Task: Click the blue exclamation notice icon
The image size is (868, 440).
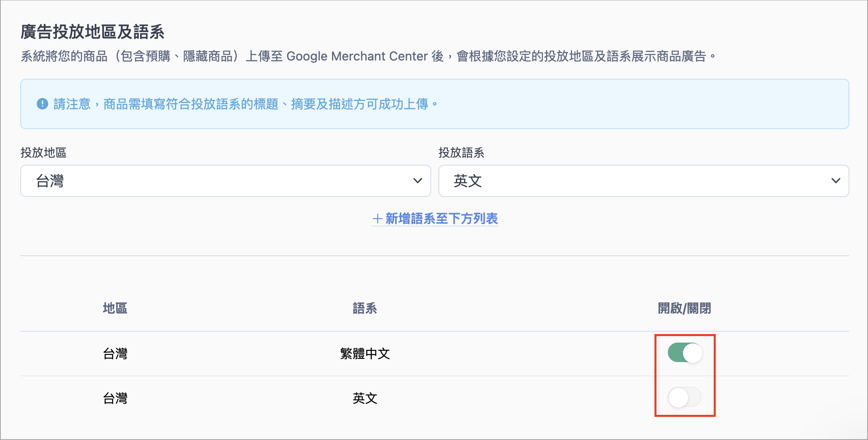Action: point(42,104)
